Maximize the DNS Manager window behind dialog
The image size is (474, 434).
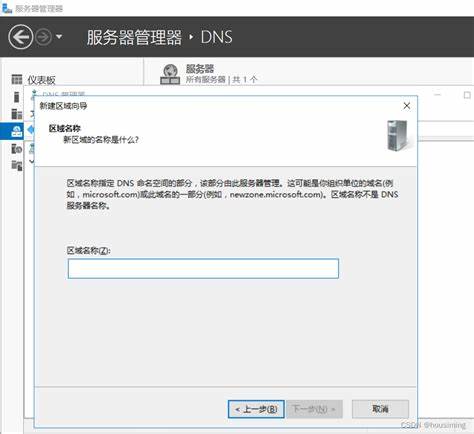pos(467,95)
